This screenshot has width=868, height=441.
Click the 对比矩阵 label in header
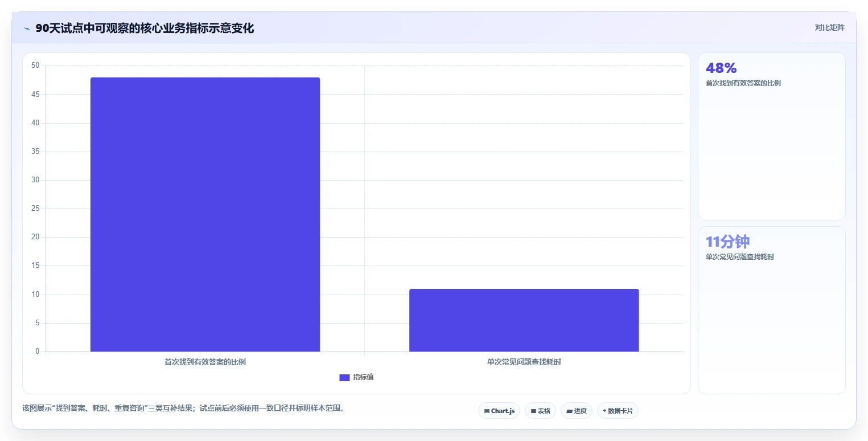[829, 27]
